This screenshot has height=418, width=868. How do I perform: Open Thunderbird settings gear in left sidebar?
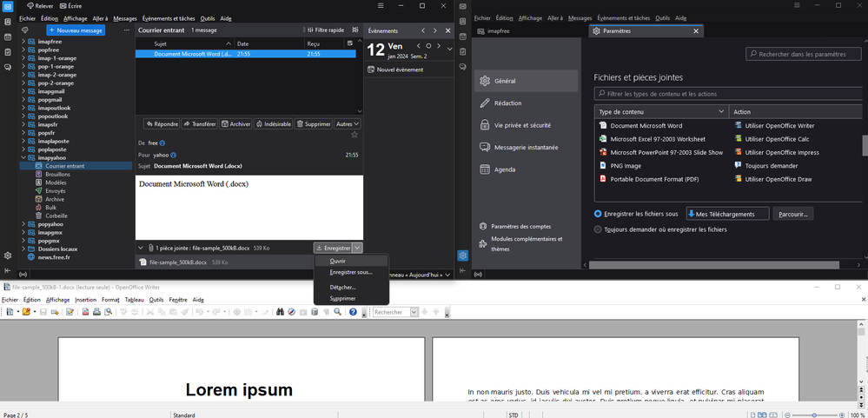(8, 255)
